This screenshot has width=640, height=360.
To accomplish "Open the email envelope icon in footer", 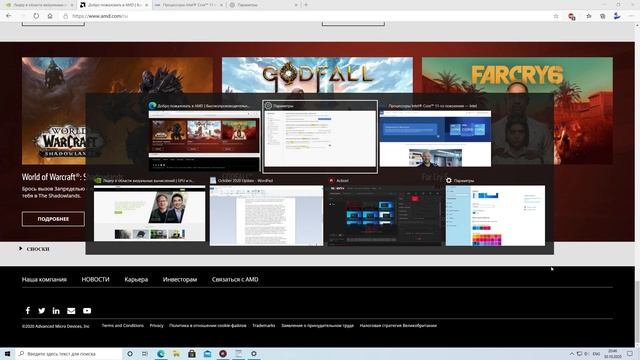I will pos(71,311).
